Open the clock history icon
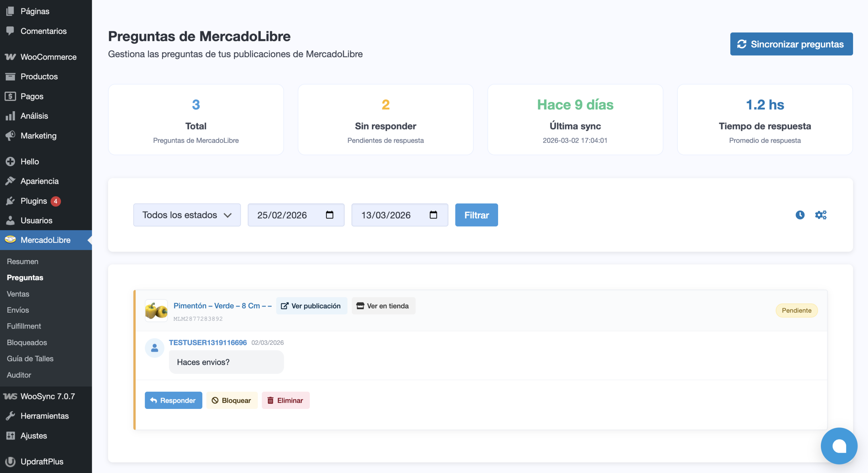The image size is (868, 473). (x=800, y=215)
